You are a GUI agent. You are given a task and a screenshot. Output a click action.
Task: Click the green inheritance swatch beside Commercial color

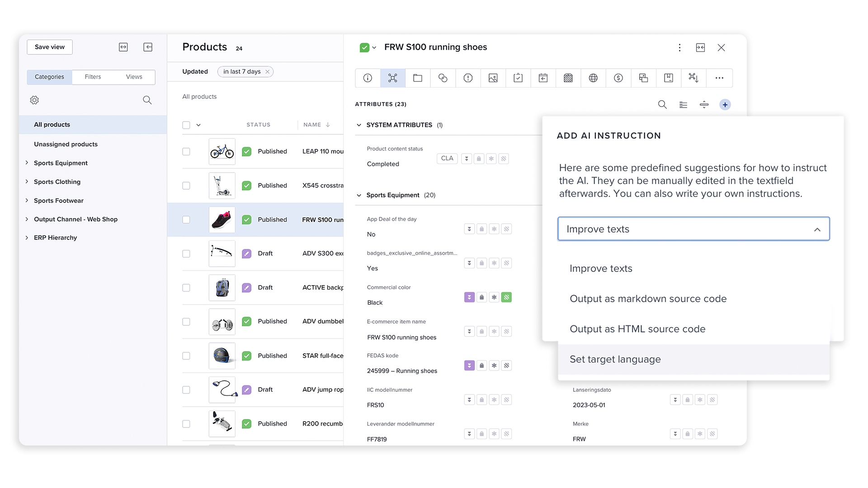[x=506, y=297]
